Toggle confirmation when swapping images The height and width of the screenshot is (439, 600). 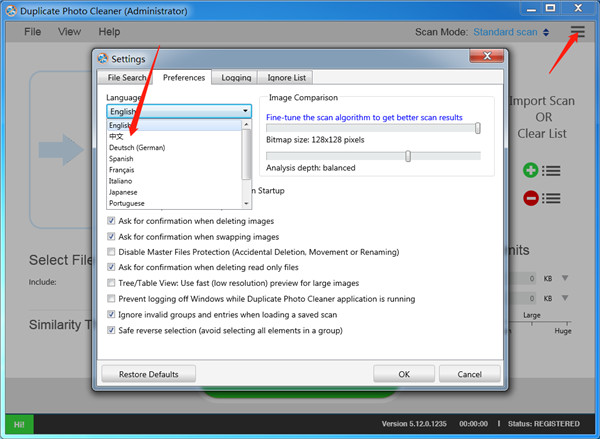[x=111, y=236]
